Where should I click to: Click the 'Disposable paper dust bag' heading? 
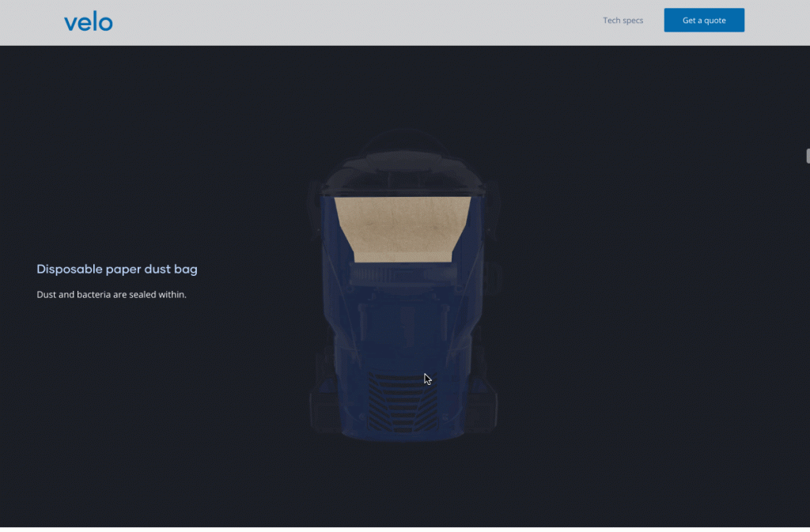click(117, 270)
